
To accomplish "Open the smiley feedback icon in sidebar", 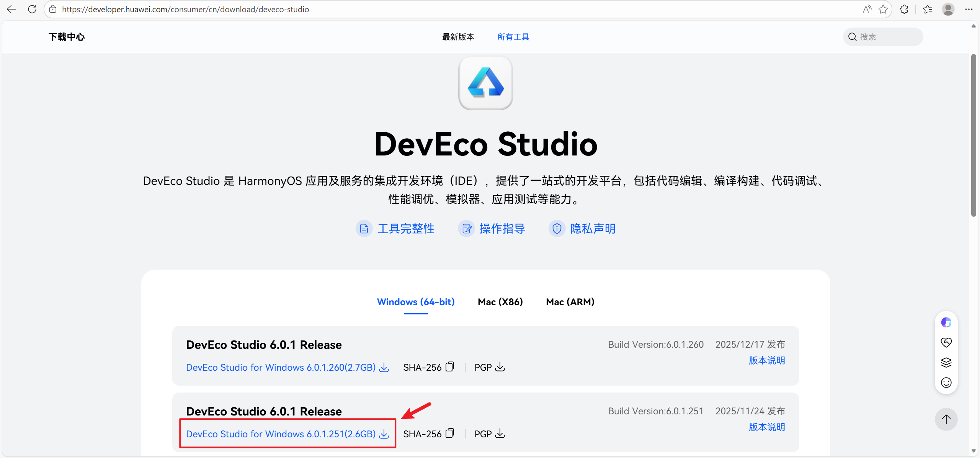I will point(946,383).
